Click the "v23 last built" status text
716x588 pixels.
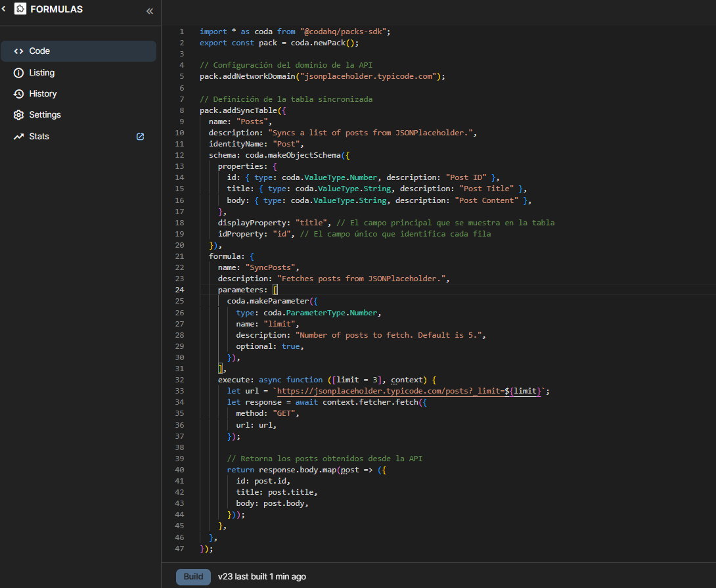261,577
